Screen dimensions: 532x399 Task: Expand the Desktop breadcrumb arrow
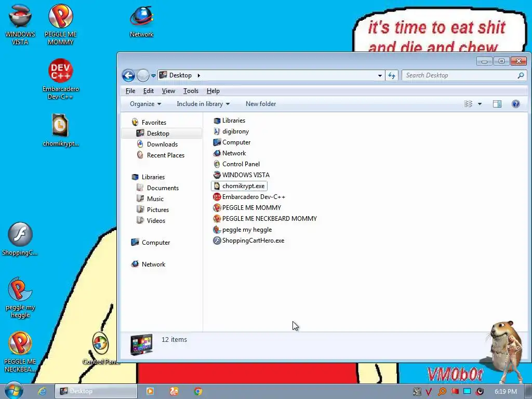(199, 75)
